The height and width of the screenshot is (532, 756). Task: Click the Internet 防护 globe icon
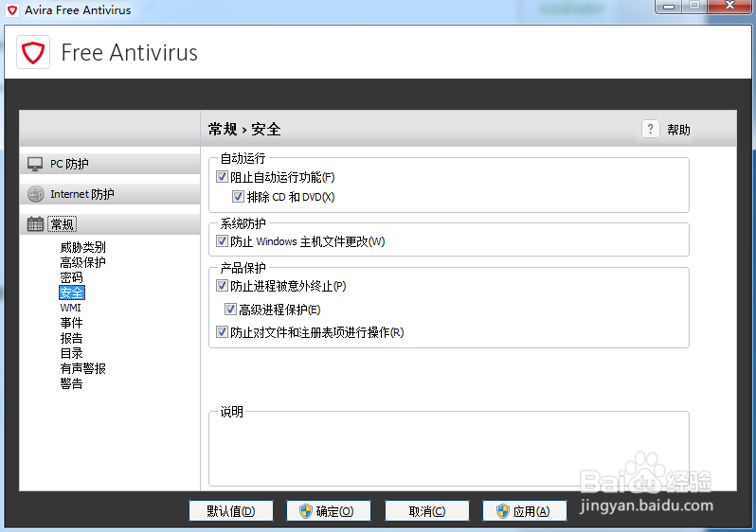pos(35,194)
